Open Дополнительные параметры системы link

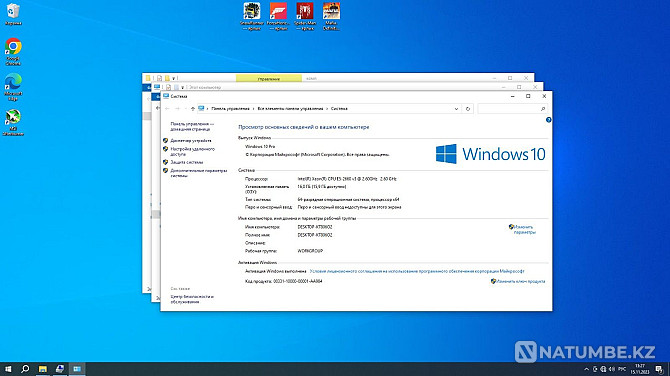[199, 173]
